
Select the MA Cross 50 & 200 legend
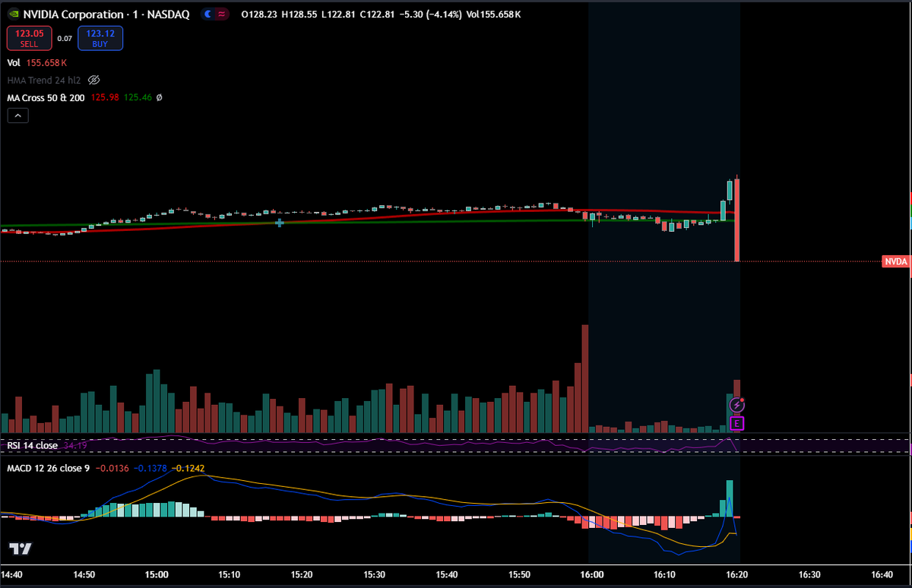click(x=46, y=97)
